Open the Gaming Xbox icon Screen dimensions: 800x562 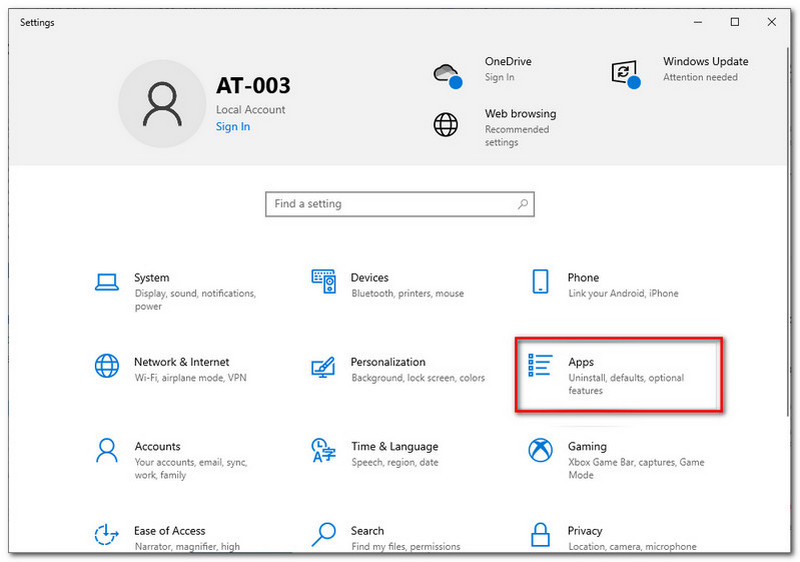[540, 450]
